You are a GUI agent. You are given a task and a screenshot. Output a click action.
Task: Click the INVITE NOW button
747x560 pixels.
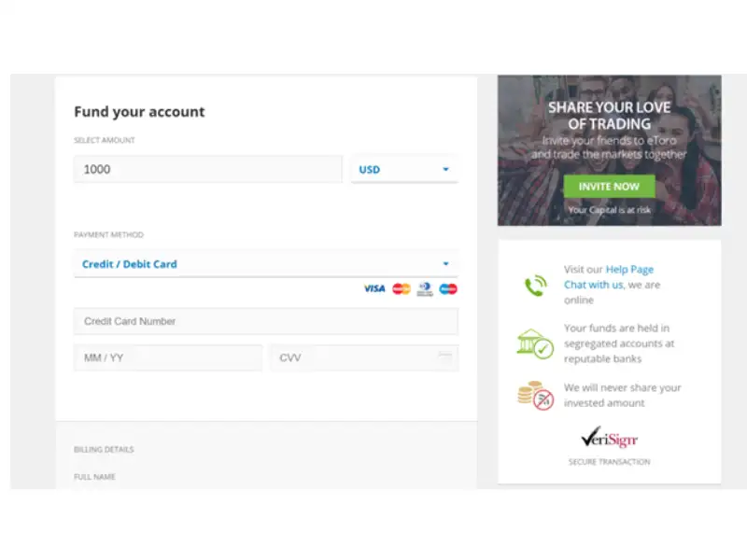point(609,187)
